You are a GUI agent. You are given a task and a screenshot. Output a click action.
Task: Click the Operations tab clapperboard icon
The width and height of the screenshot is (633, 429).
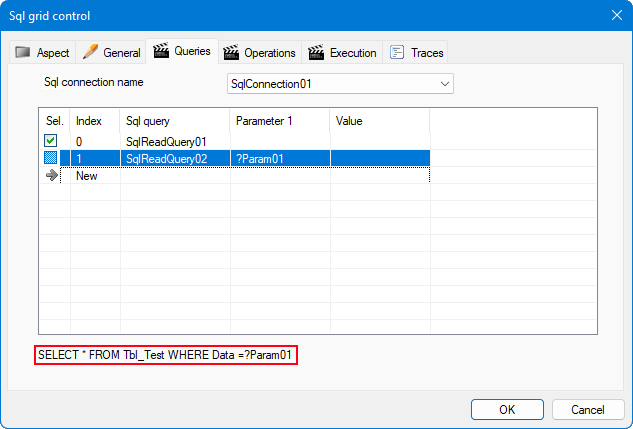click(231, 53)
